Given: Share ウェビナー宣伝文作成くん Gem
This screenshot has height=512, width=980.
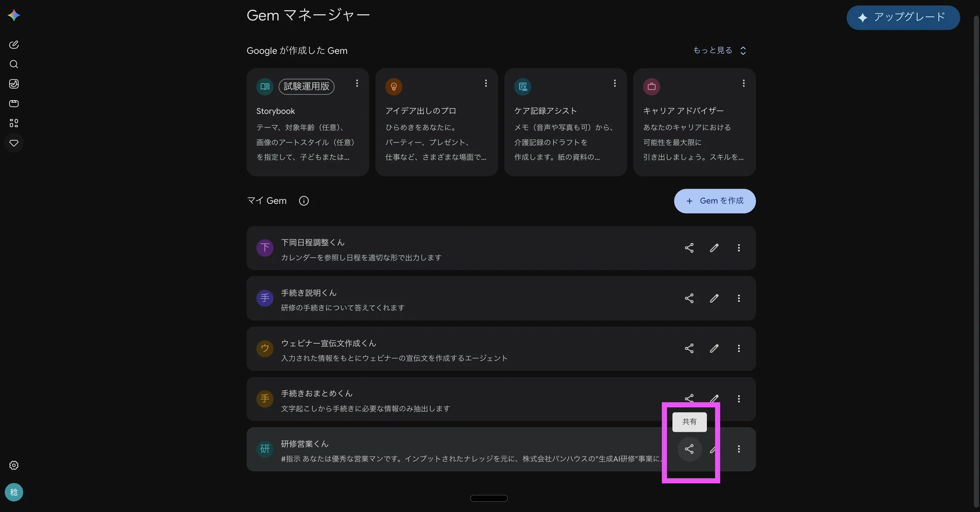Looking at the screenshot, I should coord(689,348).
